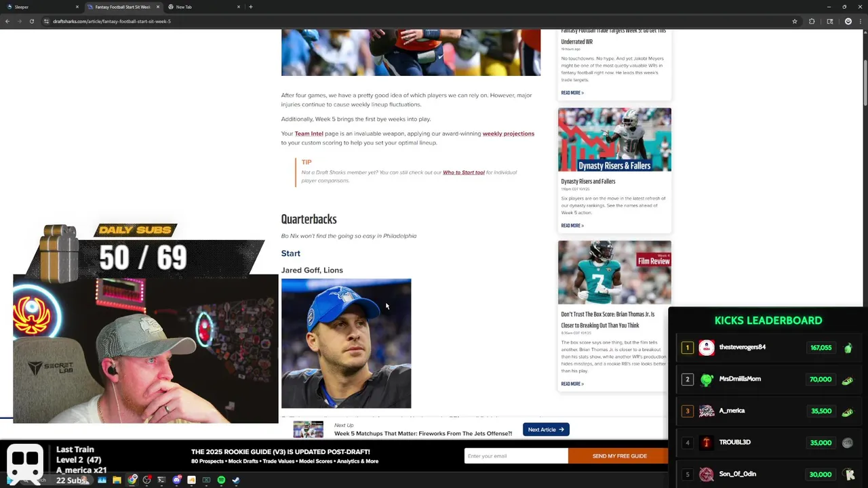This screenshot has height=488, width=868.
Task: Open OBS Studio from the taskbar
Action: click(146, 480)
